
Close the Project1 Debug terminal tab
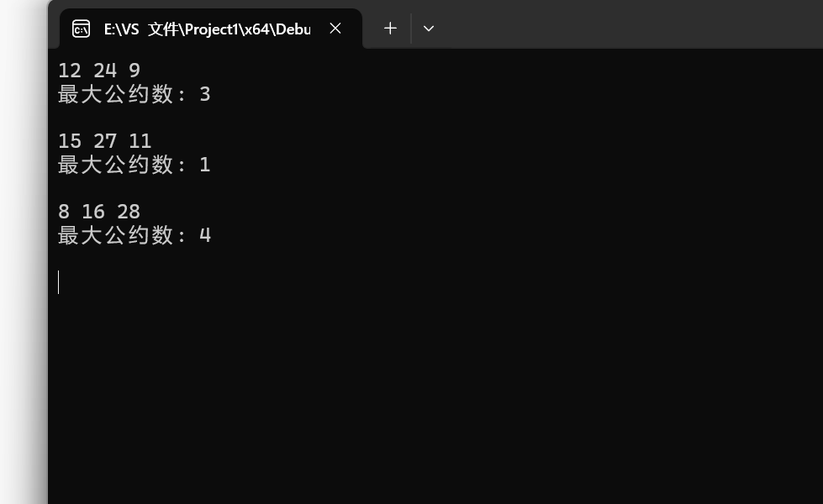tap(335, 29)
